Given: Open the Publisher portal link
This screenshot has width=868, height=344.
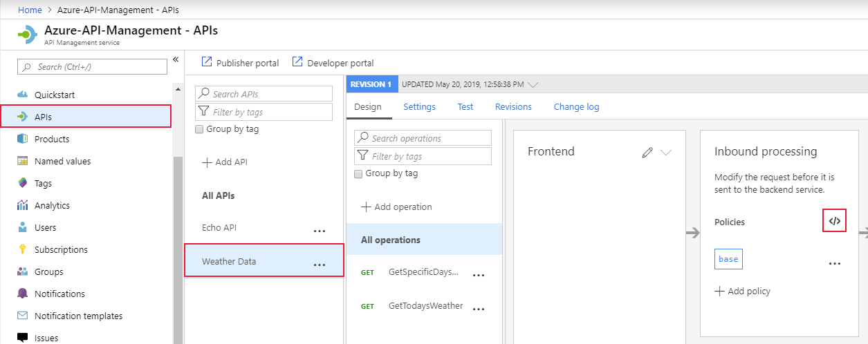Looking at the screenshot, I should [x=248, y=63].
